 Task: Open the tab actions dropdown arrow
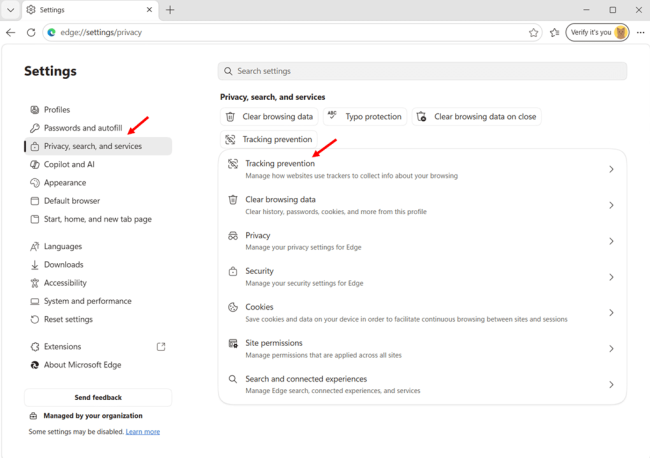click(x=10, y=10)
